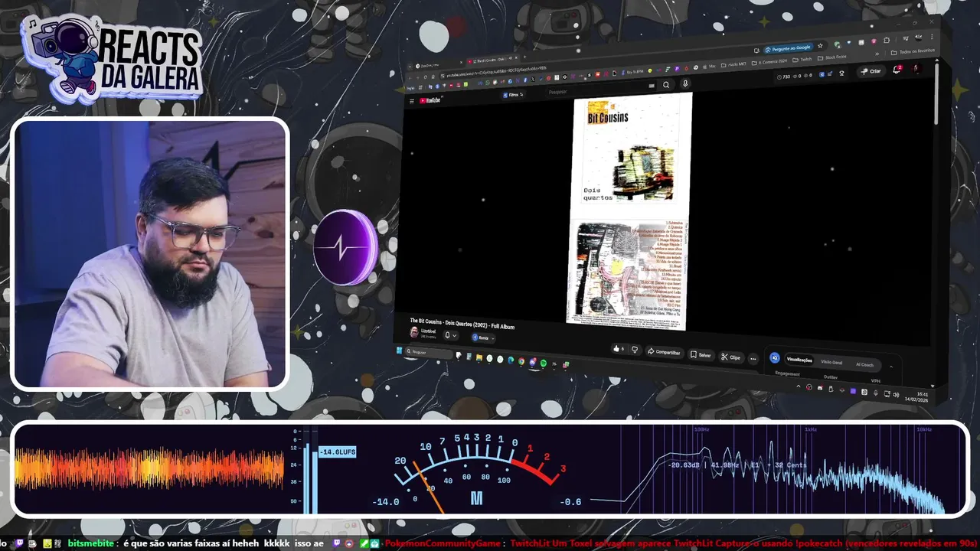Save video with the Salvar button
The image size is (980, 551).
click(701, 355)
